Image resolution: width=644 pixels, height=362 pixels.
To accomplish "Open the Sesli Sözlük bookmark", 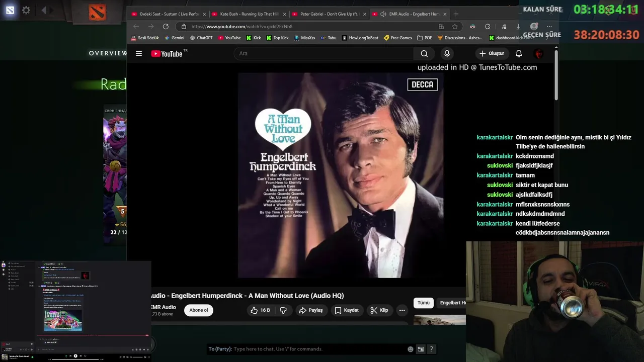I will (145, 38).
